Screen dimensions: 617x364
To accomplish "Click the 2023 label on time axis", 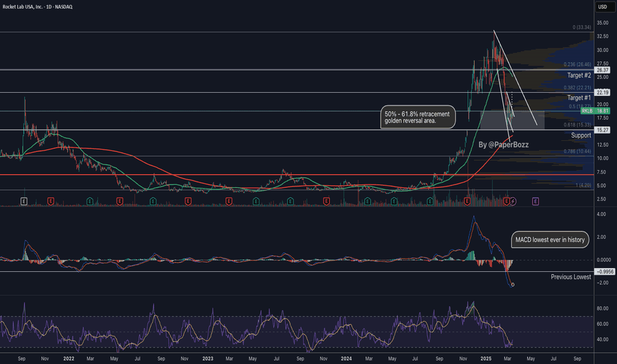I will pyautogui.click(x=207, y=359).
